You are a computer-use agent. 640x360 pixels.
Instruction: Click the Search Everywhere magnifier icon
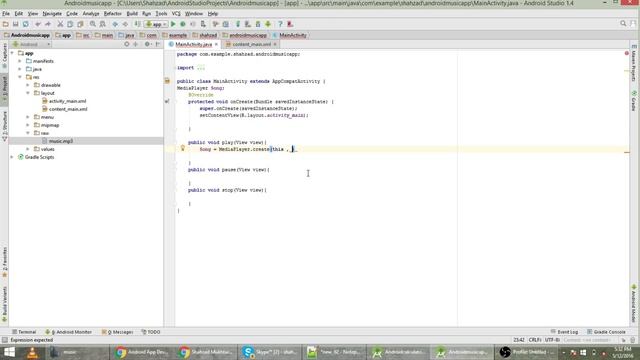click(623, 24)
